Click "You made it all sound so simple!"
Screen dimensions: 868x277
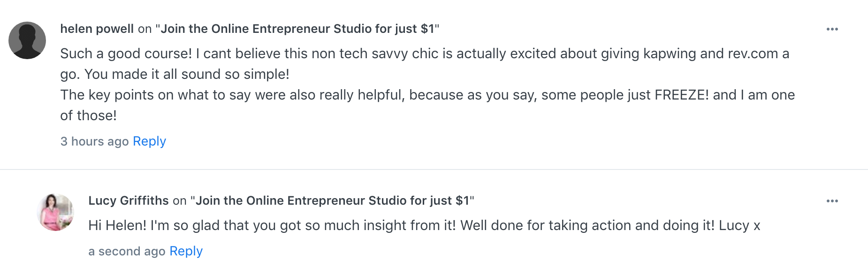tap(187, 74)
